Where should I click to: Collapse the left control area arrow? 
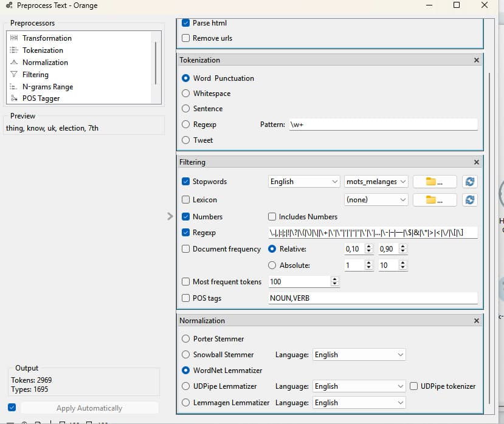pos(170,216)
